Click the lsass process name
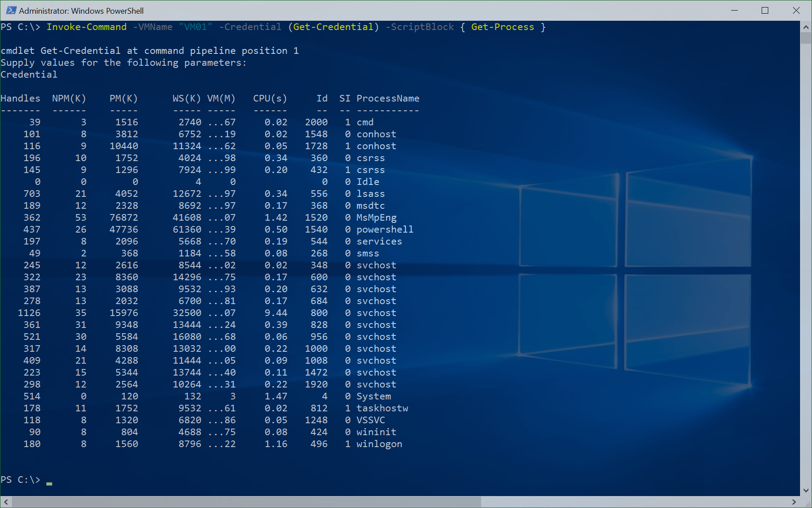 [371, 193]
